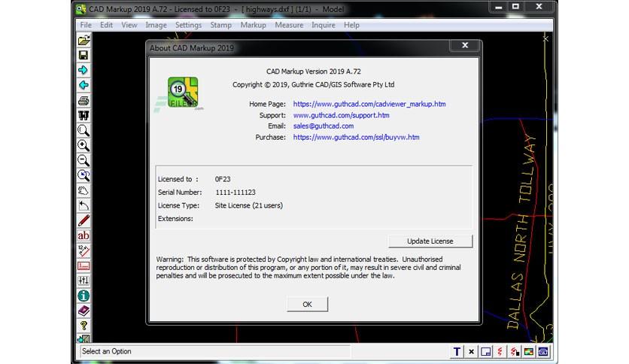
Task: Open the Help menu
Action: (x=351, y=25)
